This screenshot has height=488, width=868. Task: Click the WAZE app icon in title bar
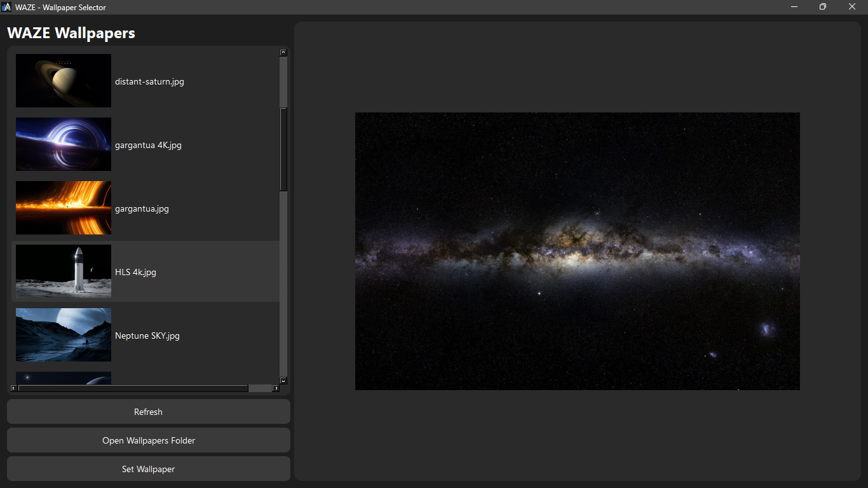click(x=7, y=7)
